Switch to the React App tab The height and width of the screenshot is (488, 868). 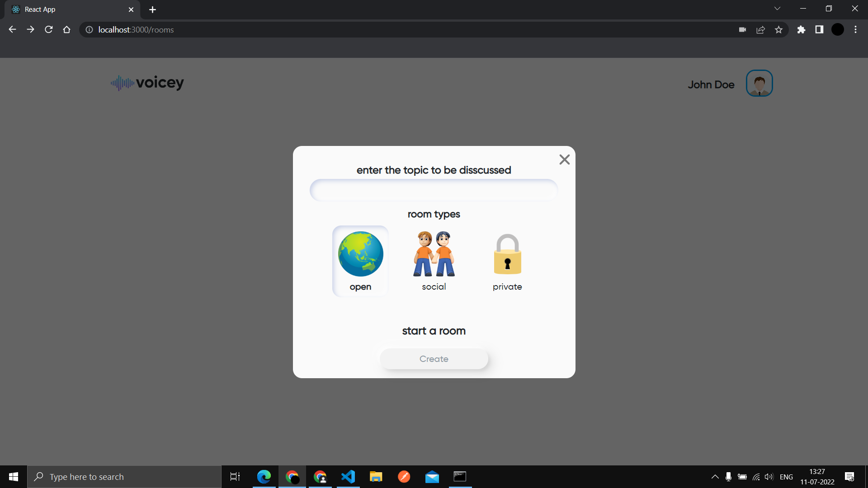[68, 9]
